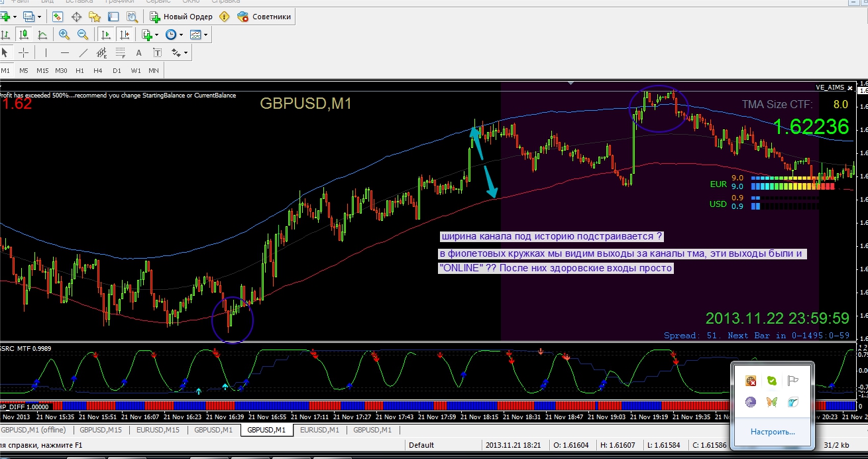Viewport: 868px width, 459px height.
Task: Zoom in on the chart
Action: [x=64, y=34]
